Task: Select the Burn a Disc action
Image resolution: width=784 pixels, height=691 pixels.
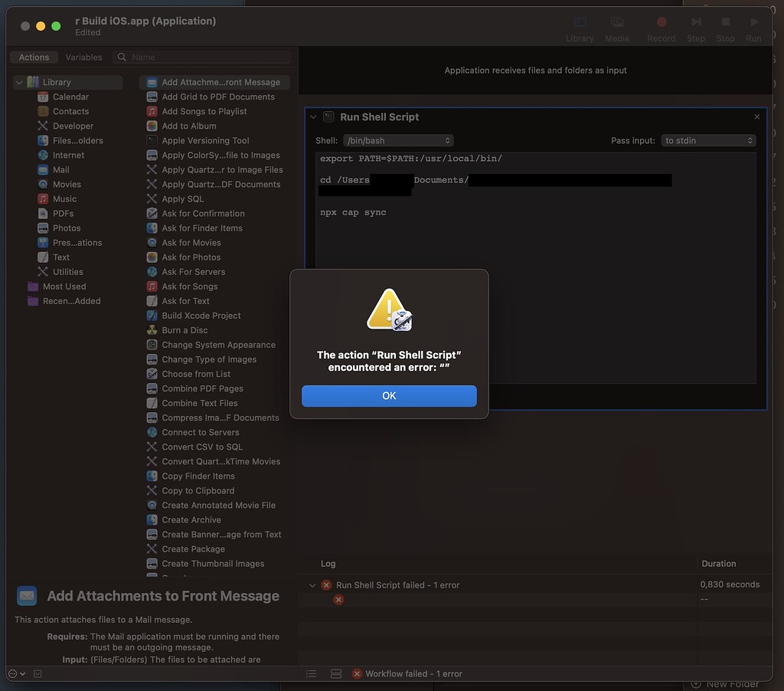Action: click(x=185, y=329)
